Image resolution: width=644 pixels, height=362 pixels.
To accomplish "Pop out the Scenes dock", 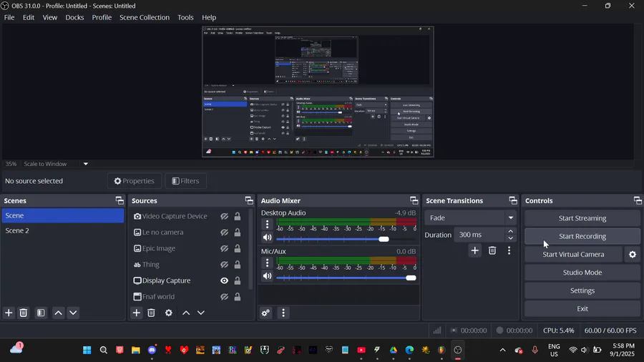I will (x=119, y=200).
